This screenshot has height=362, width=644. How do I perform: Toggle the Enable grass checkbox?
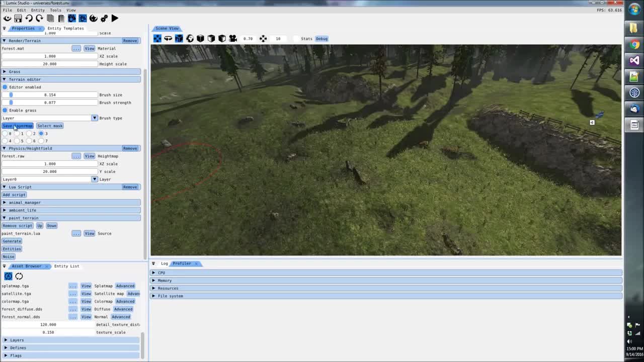pyautogui.click(x=5, y=110)
